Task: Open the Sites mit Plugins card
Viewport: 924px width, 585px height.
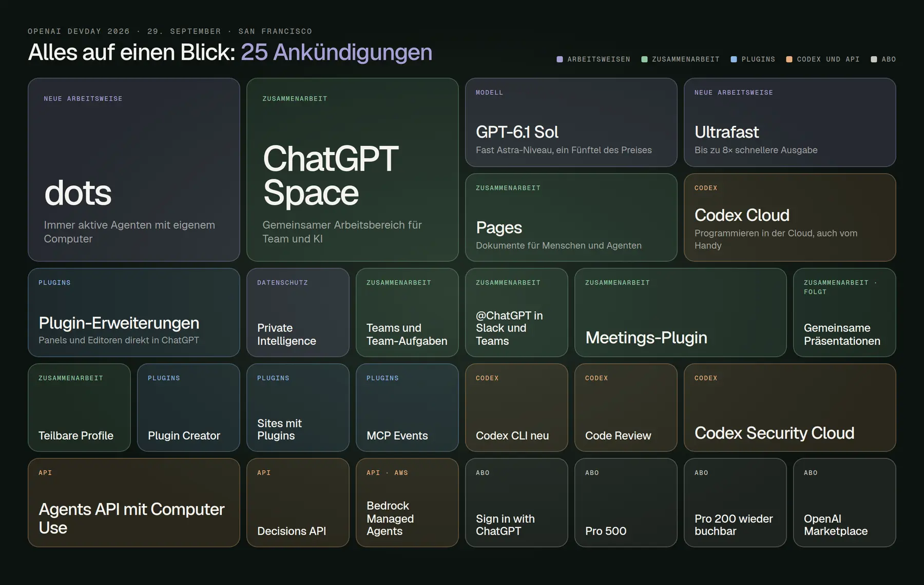Action: pyautogui.click(x=298, y=408)
